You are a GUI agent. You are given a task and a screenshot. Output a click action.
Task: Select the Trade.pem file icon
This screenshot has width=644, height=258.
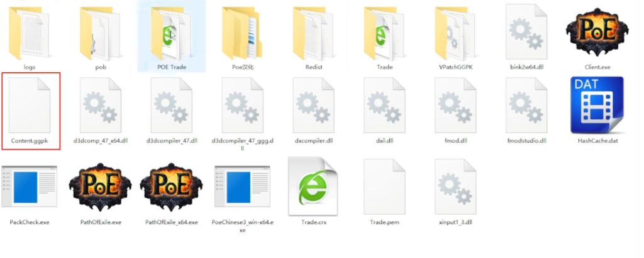(x=385, y=186)
